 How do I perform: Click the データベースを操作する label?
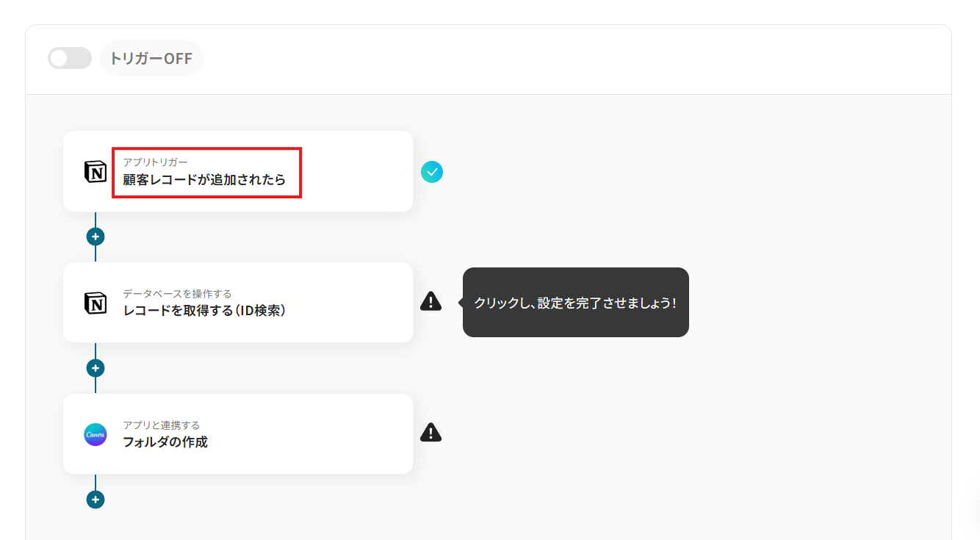click(x=177, y=294)
